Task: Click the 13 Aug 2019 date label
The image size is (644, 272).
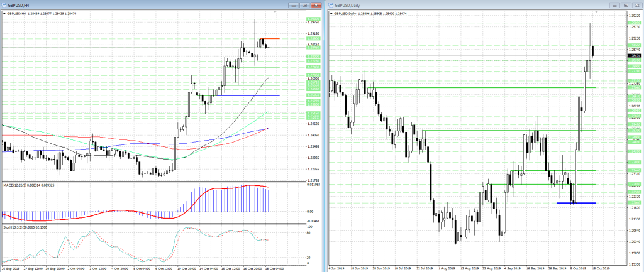Action: [469, 269]
